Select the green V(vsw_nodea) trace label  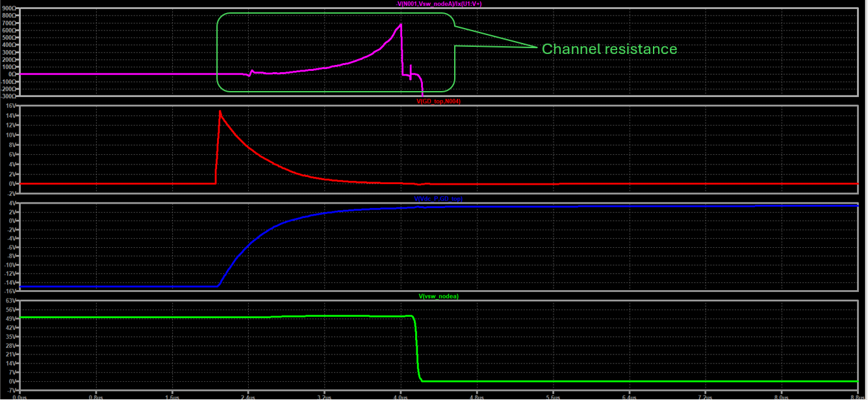point(439,296)
